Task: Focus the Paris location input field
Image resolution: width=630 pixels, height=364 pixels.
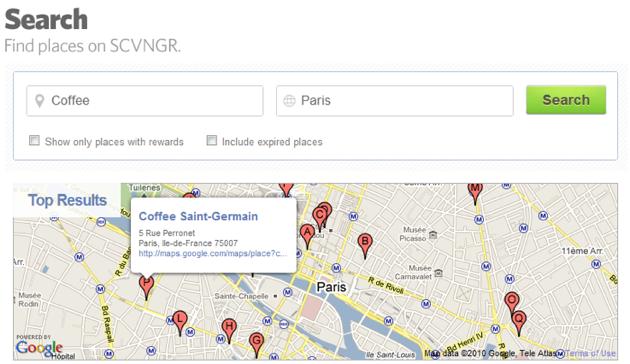Action: click(395, 100)
